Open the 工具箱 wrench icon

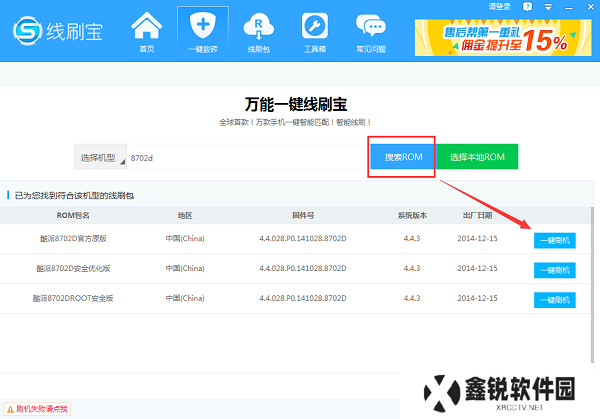(x=315, y=32)
